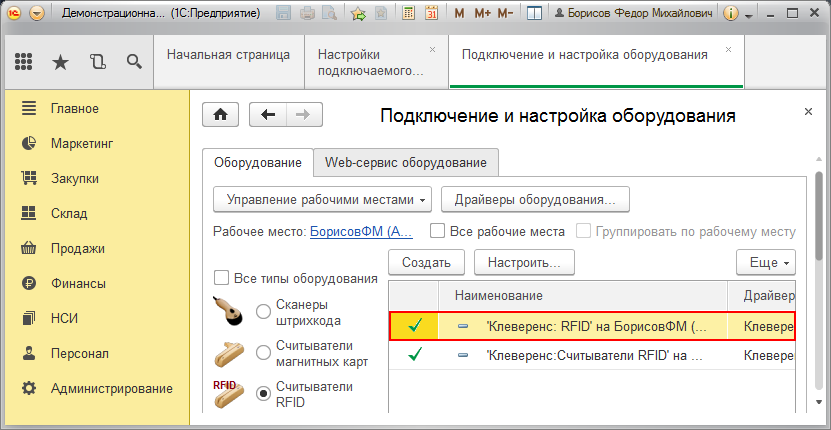Click Драйверы оборудования button
831x430 pixels.
535,200
